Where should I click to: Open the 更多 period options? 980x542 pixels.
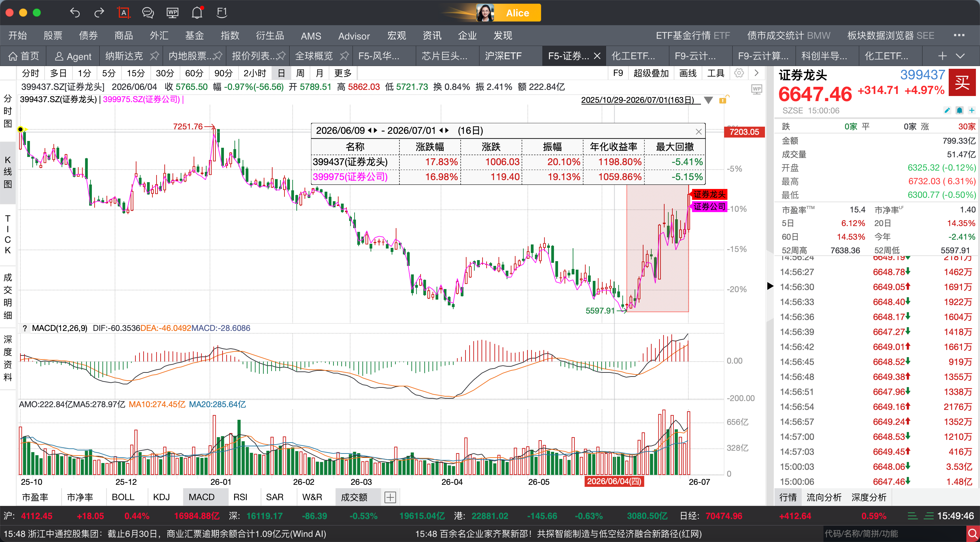pyautogui.click(x=343, y=73)
